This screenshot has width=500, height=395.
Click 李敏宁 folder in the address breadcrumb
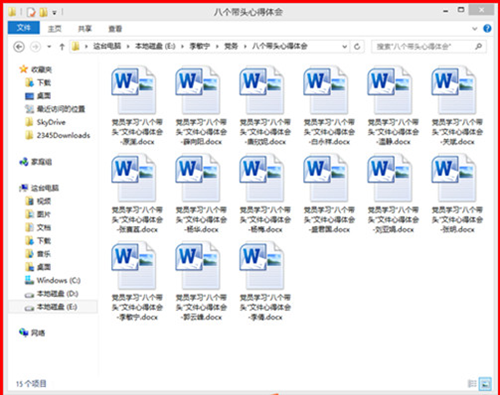point(200,46)
